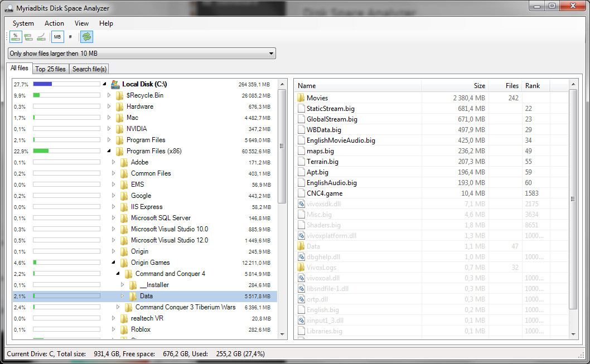590x364 pixels.
Task: Expand the IIS Express folder node
Action: point(114,207)
